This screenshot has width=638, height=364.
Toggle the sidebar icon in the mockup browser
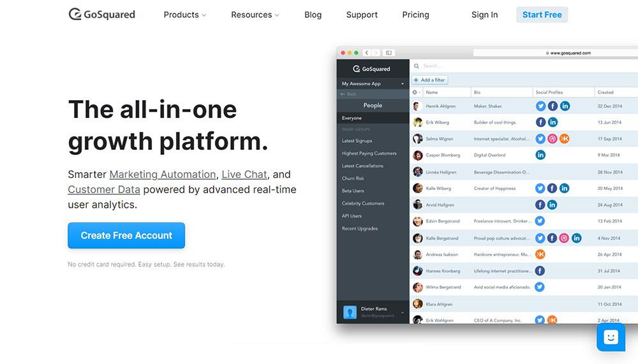[389, 53]
